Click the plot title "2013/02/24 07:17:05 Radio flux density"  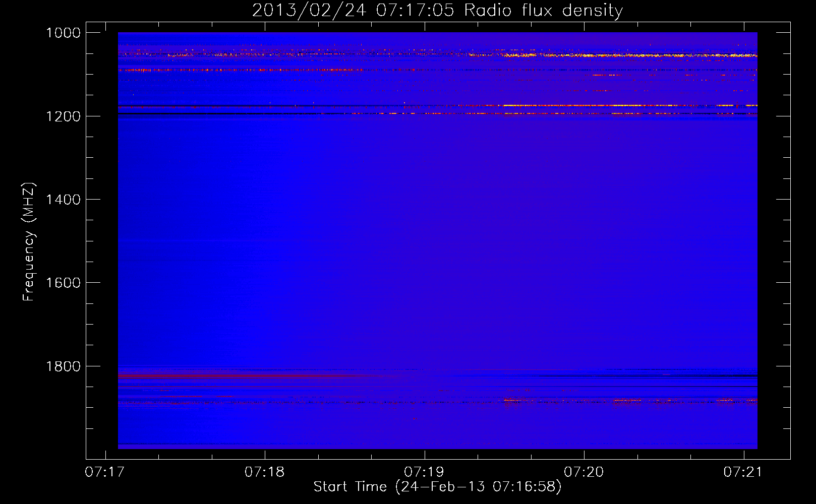pos(437,10)
